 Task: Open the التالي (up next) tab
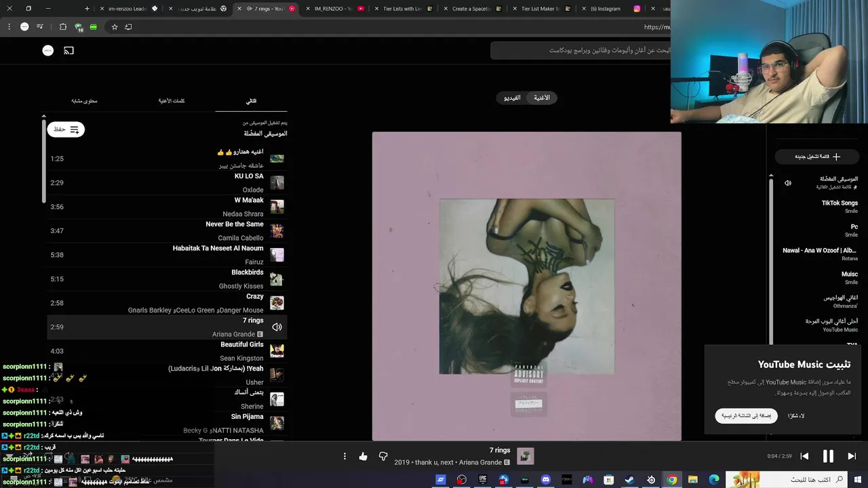(251, 101)
